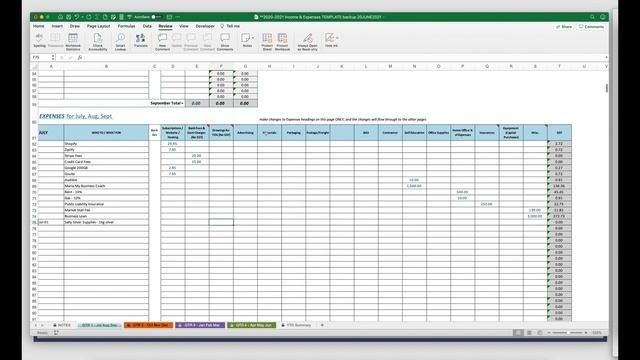
Task: Click the search magnifier in title bar
Action: pos(592,17)
